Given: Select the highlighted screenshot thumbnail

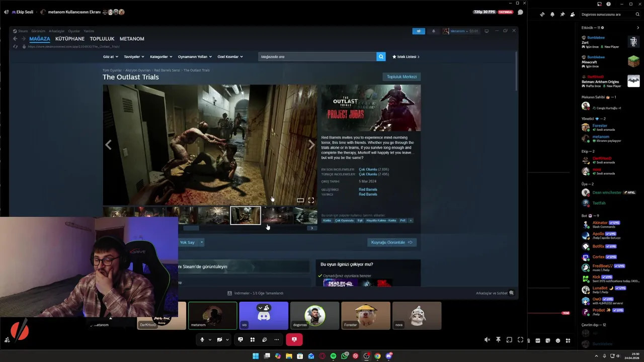Looking at the screenshot, I should (x=246, y=215).
